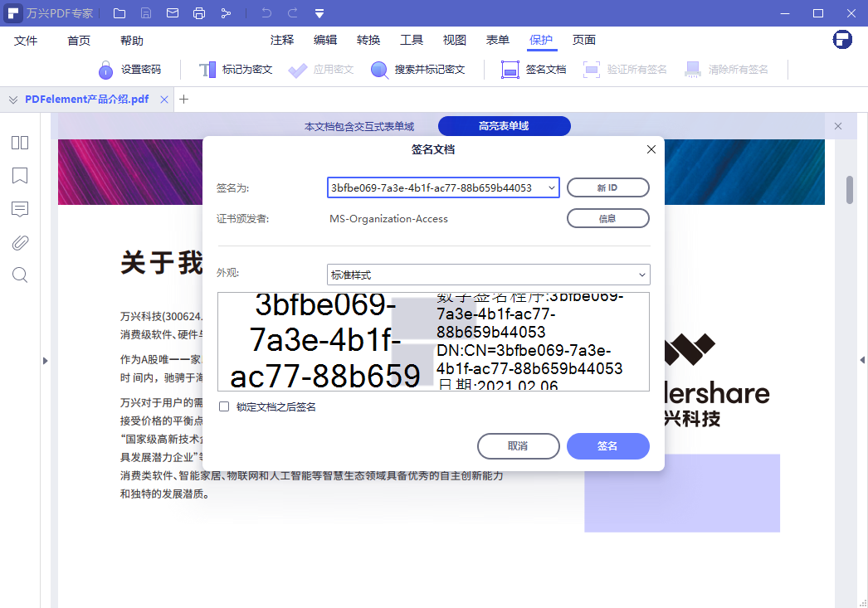
Task: Click the undo arrow icon
Action: click(x=267, y=12)
